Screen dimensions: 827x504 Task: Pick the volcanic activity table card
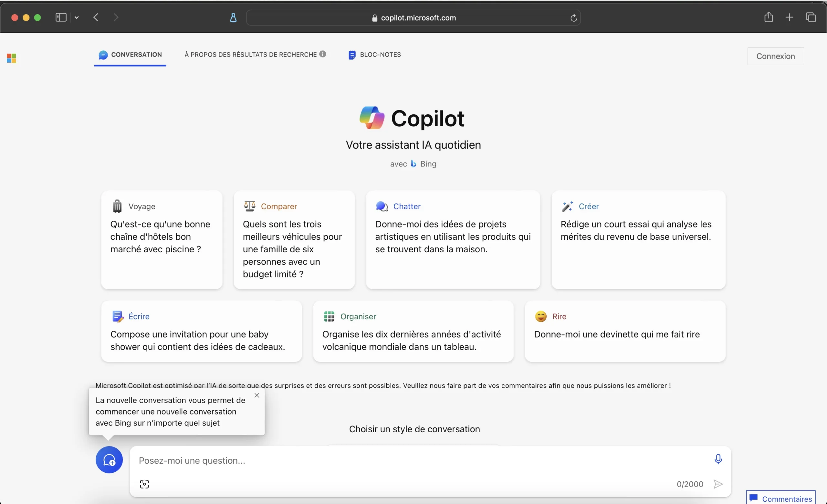[x=413, y=331]
